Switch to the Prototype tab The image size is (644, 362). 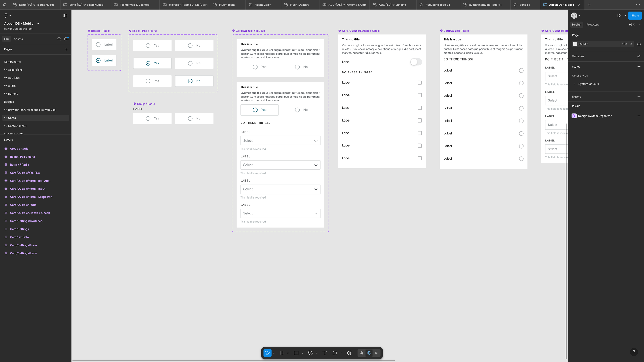(x=593, y=25)
